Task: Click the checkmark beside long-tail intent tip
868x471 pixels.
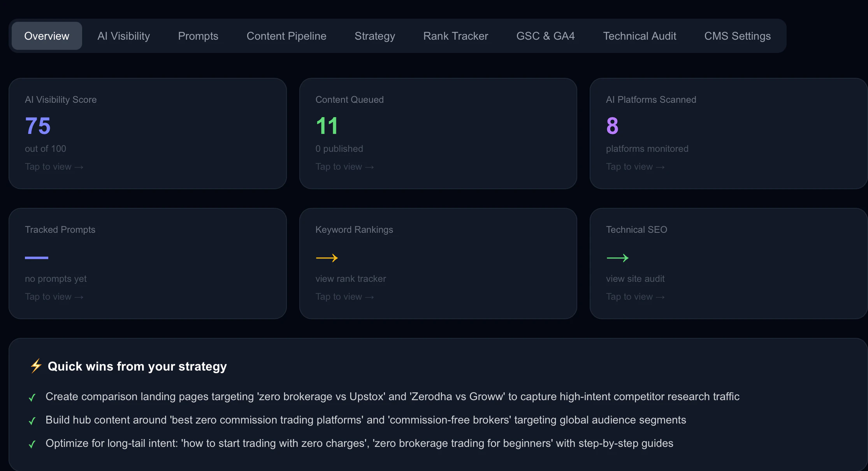Action: [x=32, y=444]
